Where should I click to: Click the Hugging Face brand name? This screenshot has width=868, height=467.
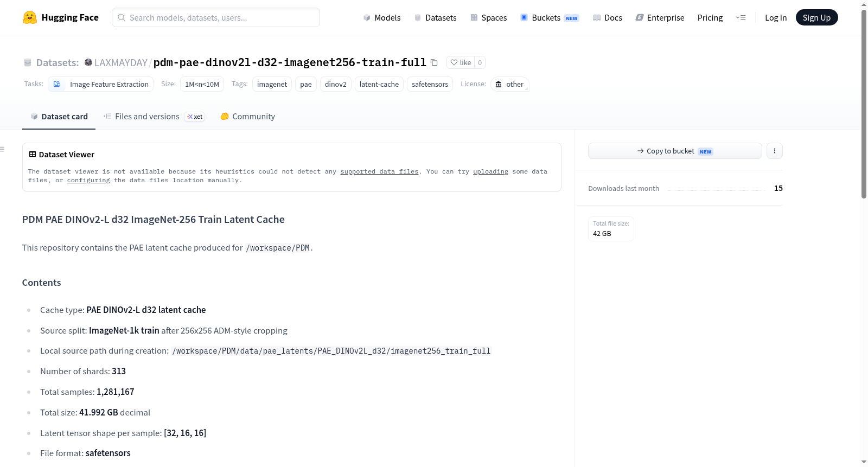70,17
